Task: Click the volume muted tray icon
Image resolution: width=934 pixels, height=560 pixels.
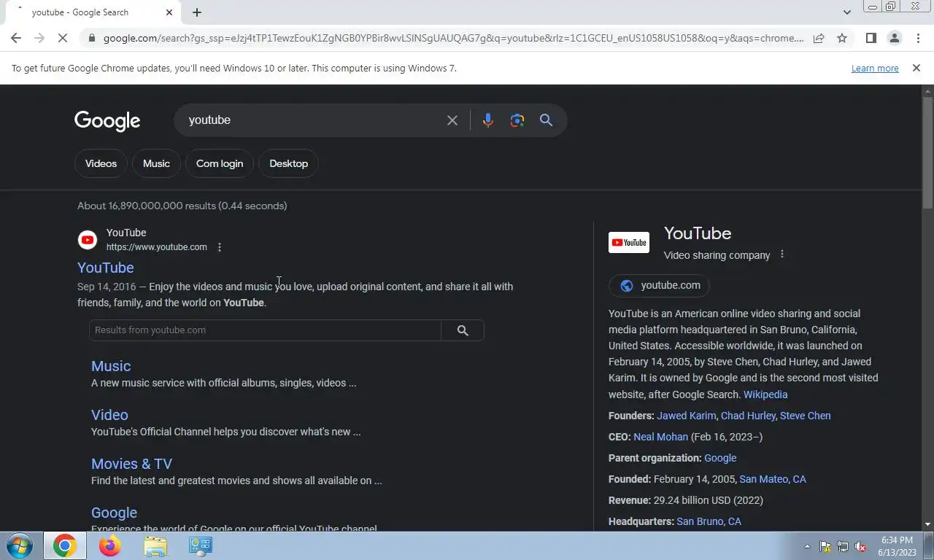Action: coord(861,546)
